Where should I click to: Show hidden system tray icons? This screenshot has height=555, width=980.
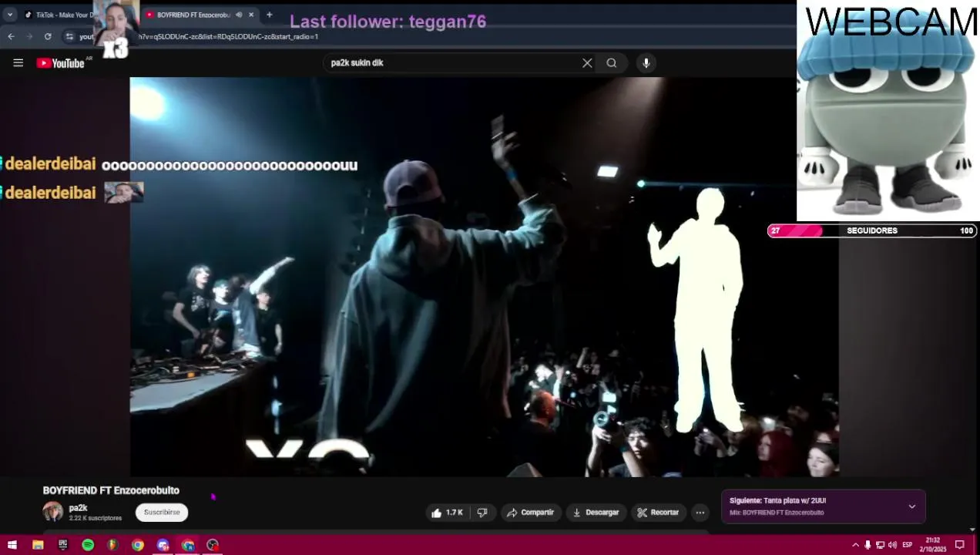coord(855,545)
